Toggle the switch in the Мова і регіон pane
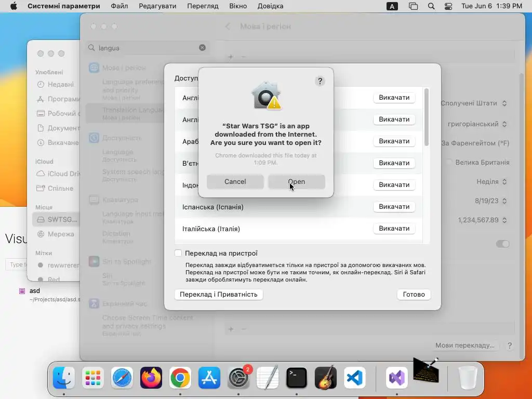 point(502,244)
